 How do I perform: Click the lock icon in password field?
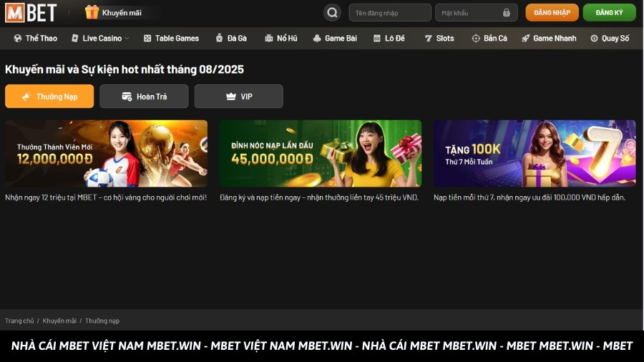[x=507, y=13]
